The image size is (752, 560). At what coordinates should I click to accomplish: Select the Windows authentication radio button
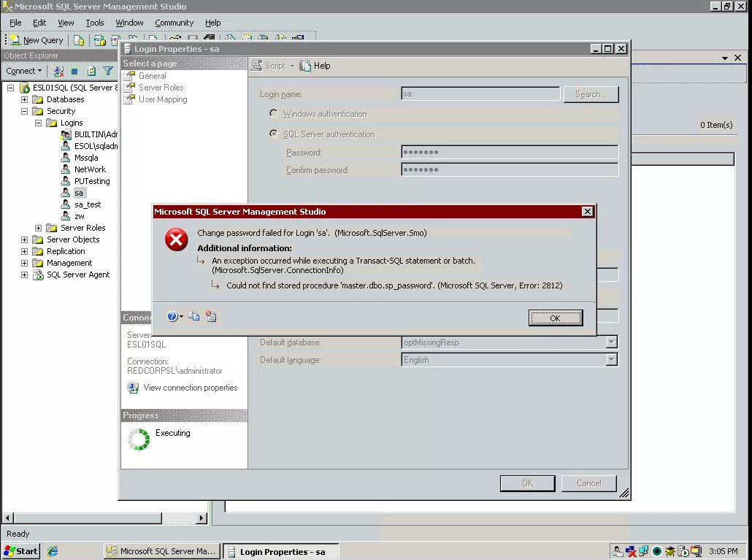(x=273, y=114)
